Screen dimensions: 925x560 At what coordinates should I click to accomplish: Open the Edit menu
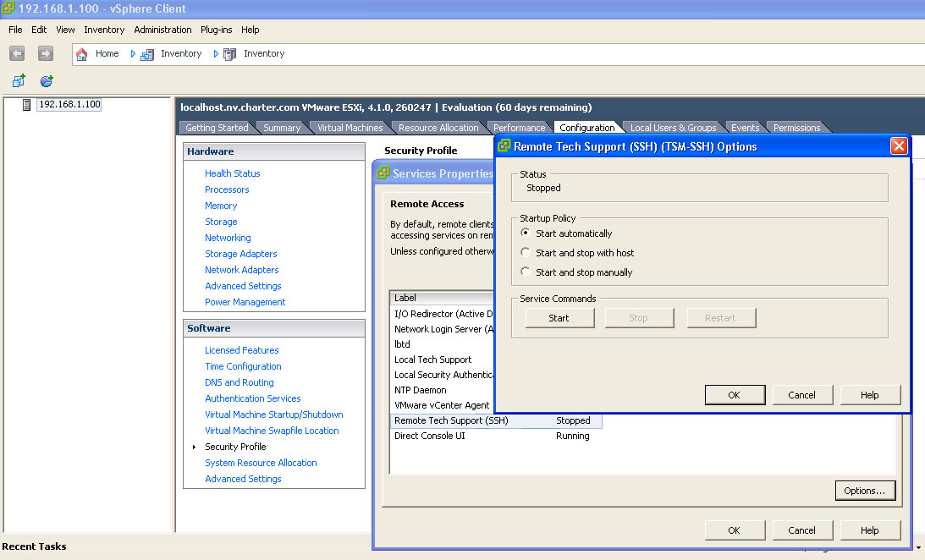coord(39,30)
